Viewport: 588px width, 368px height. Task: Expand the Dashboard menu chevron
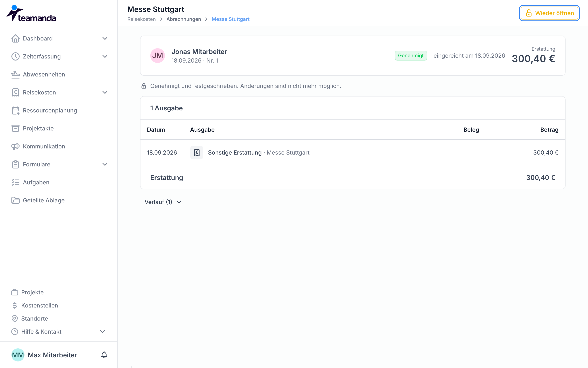point(105,38)
